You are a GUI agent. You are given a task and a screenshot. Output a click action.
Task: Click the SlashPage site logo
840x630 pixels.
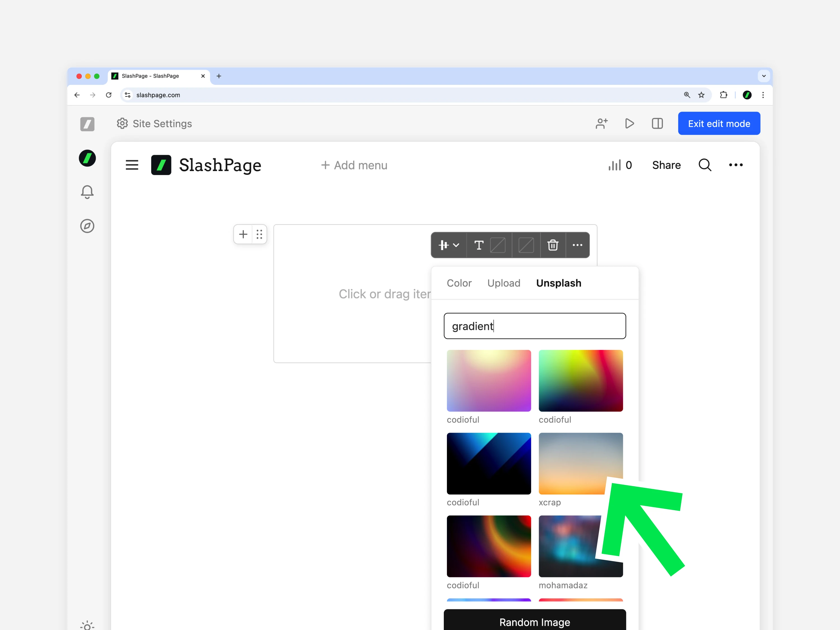[161, 165]
